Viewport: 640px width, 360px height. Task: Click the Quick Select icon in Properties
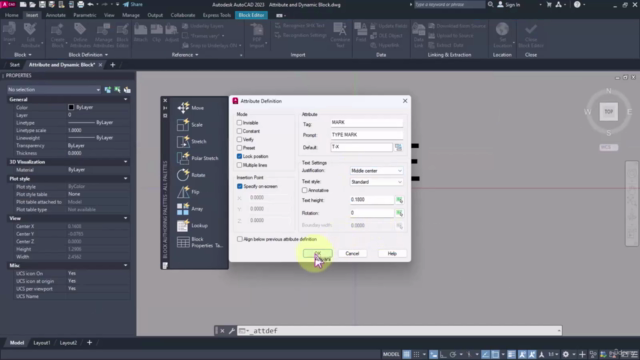pyautogui.click(x=127, y=89)
